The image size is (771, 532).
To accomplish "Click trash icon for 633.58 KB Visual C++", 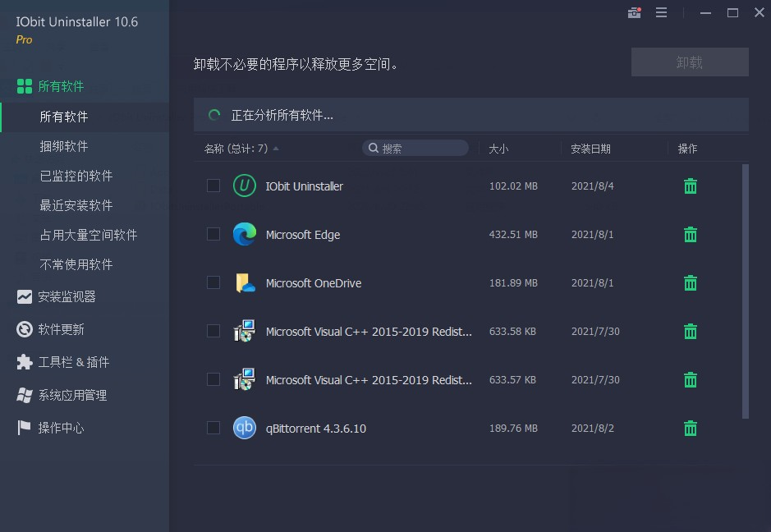I will click(x=691, y=332).
